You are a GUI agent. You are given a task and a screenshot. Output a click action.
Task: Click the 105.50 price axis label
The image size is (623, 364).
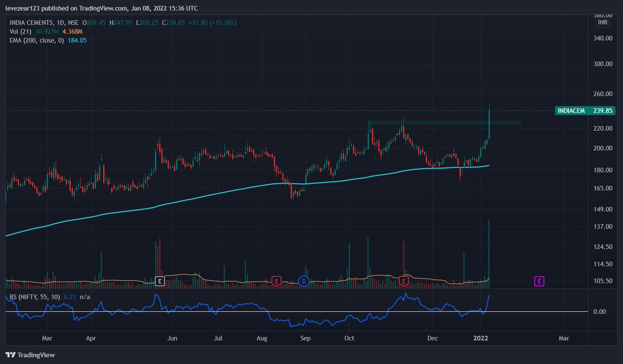[x=603, y=281]
